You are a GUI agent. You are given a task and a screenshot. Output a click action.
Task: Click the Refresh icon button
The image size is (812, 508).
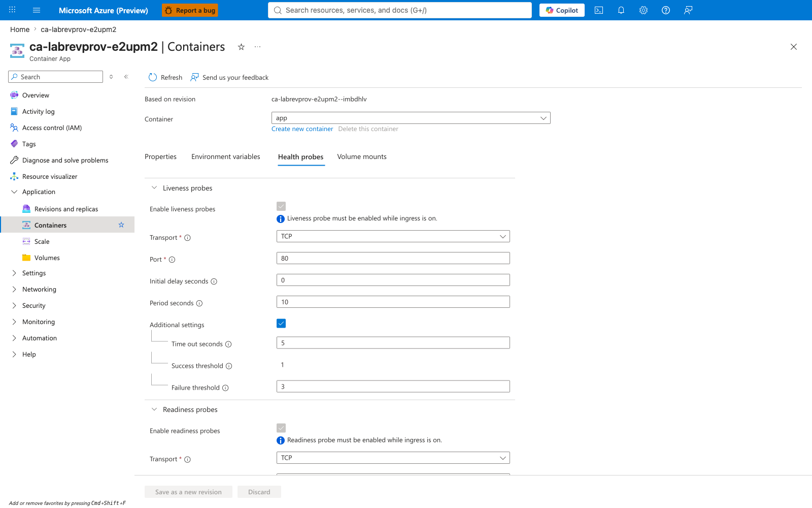[165, 77]
